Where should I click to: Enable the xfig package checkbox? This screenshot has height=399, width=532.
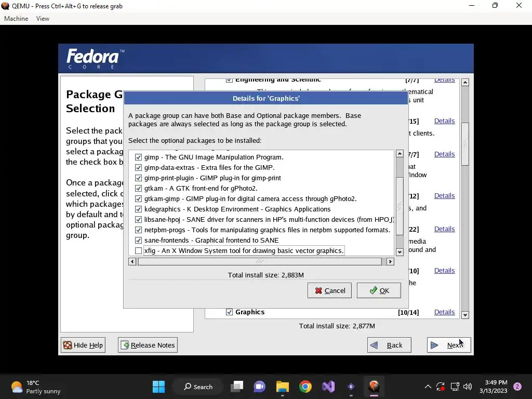(138, 251)
